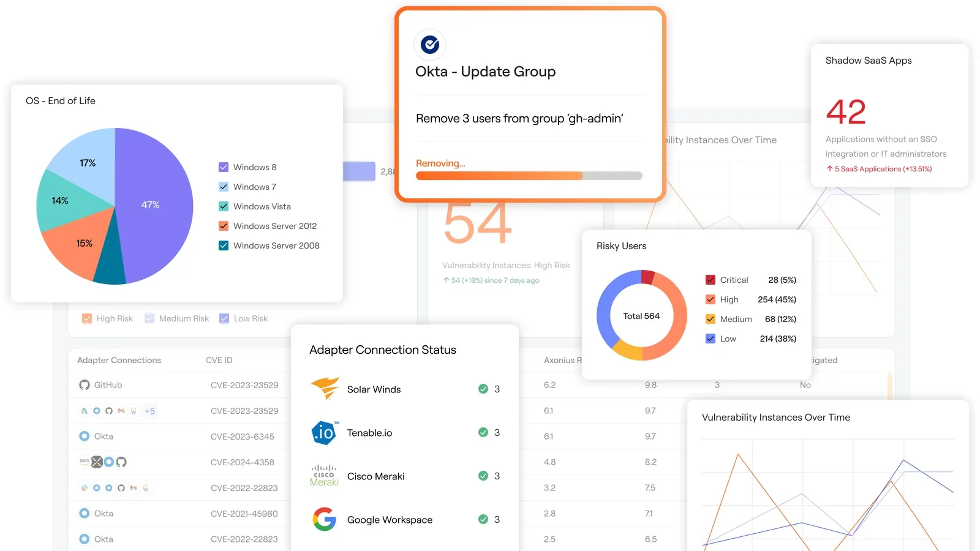980x551 pixels.
Task: Click the Removing progress bar
Action: 529,176
